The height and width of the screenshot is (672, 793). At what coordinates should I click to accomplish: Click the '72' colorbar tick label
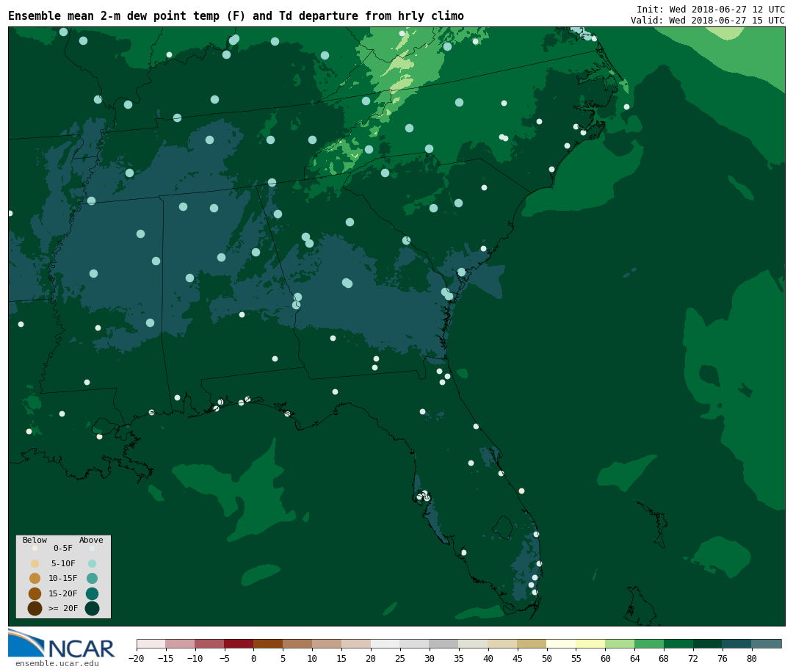[x=693, y=658]
